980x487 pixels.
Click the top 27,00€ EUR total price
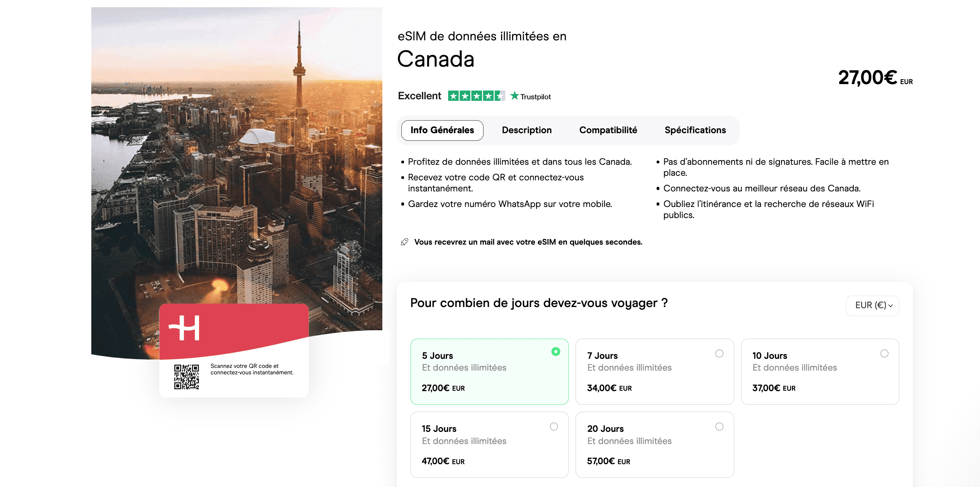tap(875, 78)
